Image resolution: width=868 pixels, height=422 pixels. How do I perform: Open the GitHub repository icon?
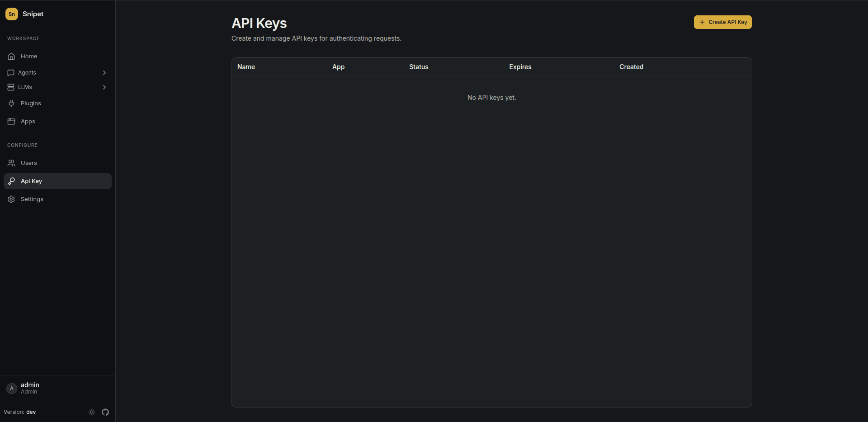click(105, 412)
